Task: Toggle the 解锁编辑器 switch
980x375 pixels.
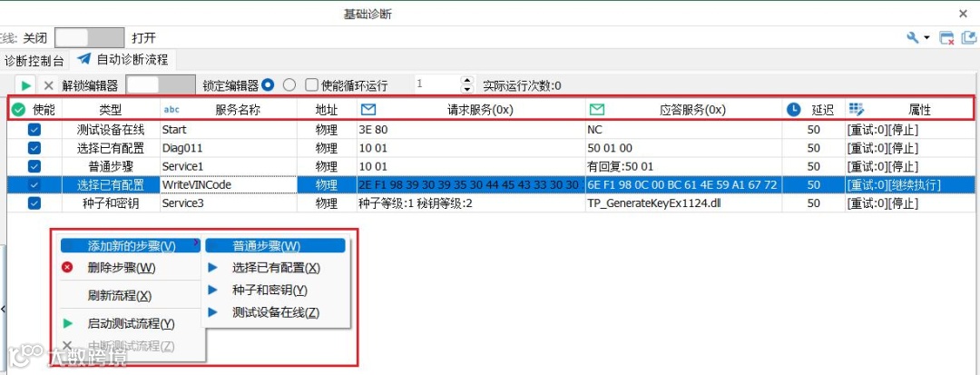Action: [161, 85]
